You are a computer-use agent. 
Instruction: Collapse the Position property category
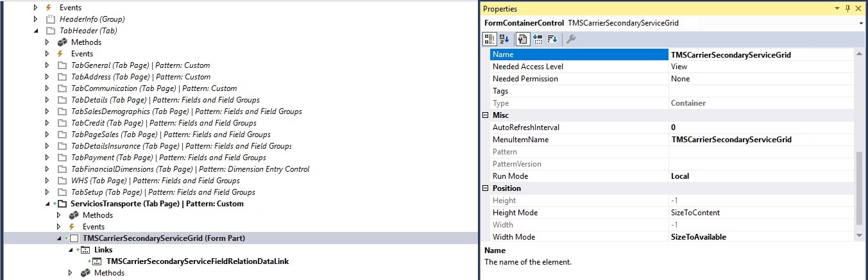click(x=486, y=188)
